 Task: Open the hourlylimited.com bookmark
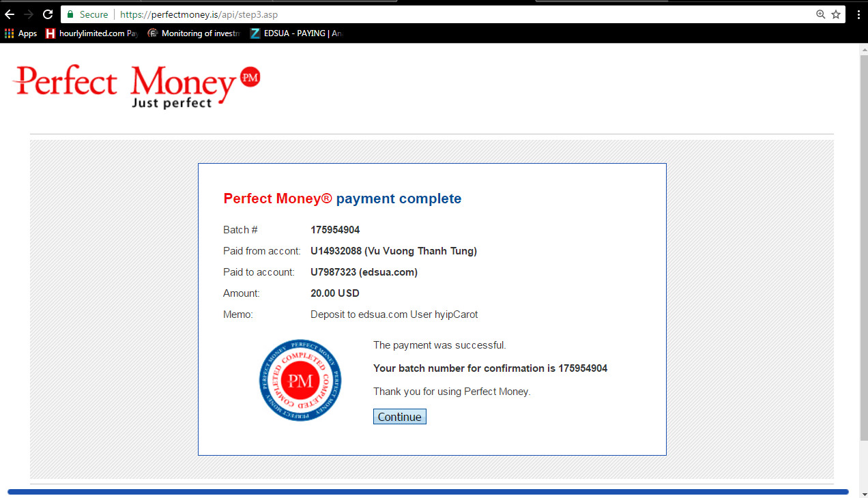(91, 33)
